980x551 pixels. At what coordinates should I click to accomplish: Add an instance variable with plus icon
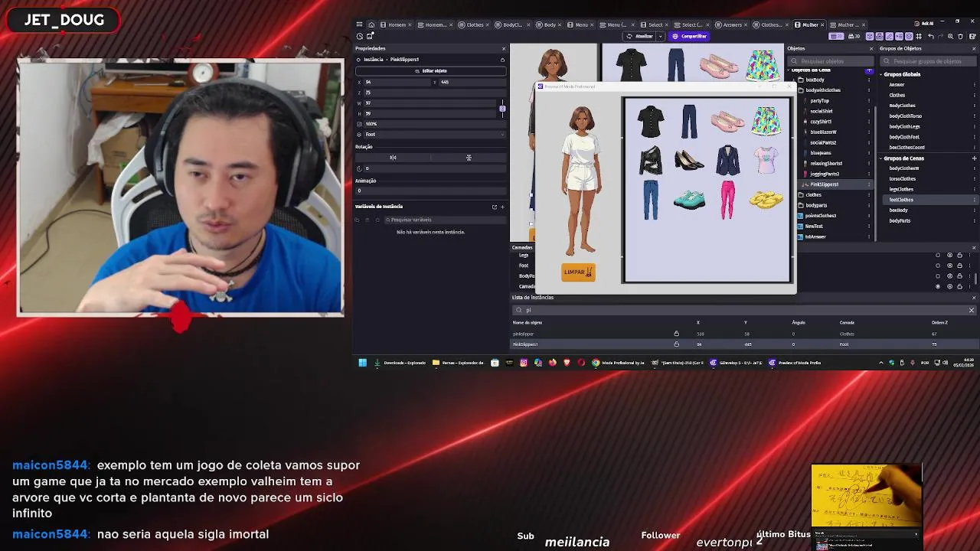(502, 207)
